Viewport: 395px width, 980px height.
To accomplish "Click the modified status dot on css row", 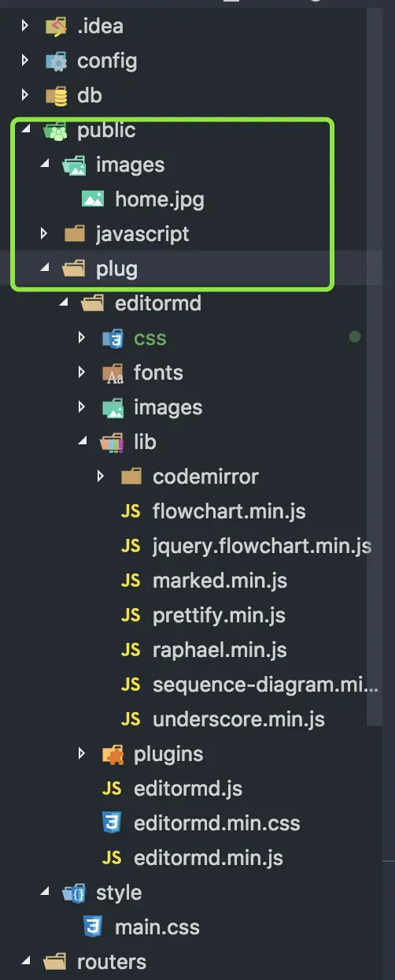I will 355,337.
